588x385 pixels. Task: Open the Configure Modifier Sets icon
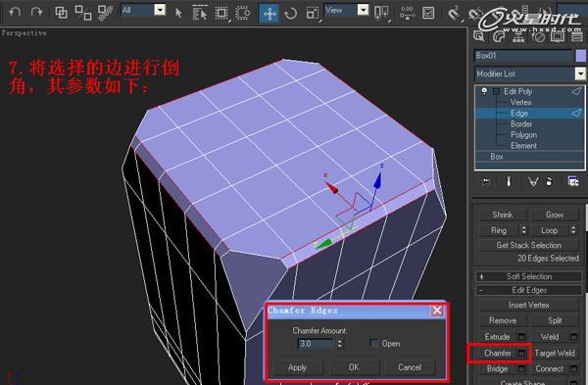pos(573,182)
